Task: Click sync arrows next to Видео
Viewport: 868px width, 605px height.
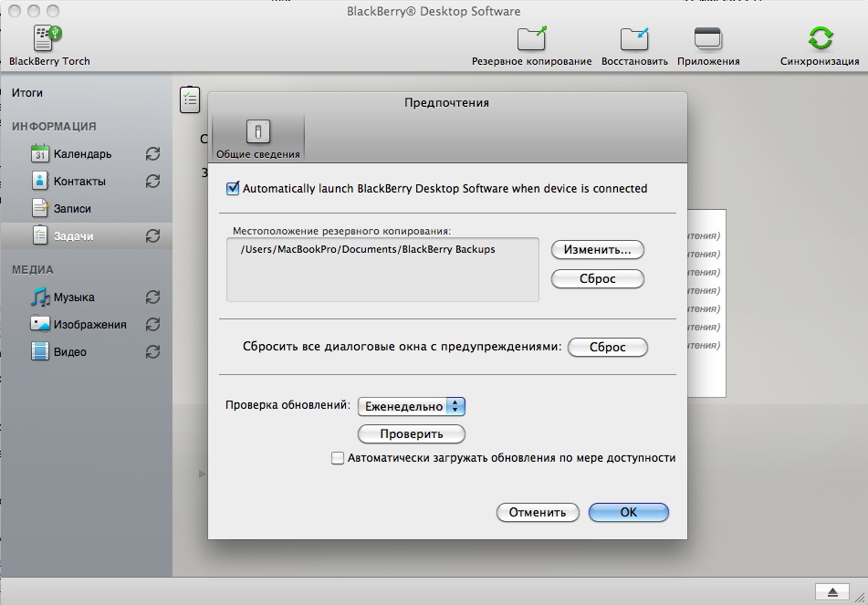Action: [152, 352]
